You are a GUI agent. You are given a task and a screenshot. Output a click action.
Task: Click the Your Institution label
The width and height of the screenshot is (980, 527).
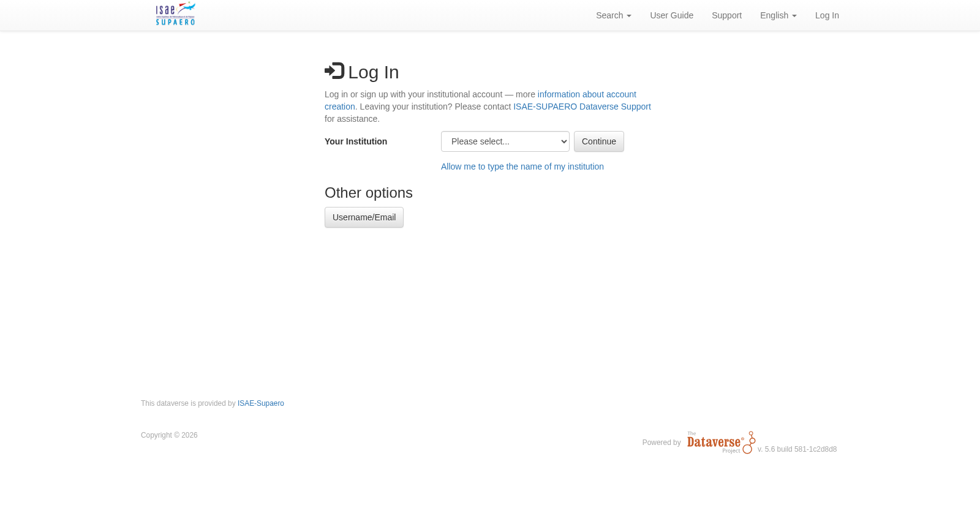coord(356,141)
